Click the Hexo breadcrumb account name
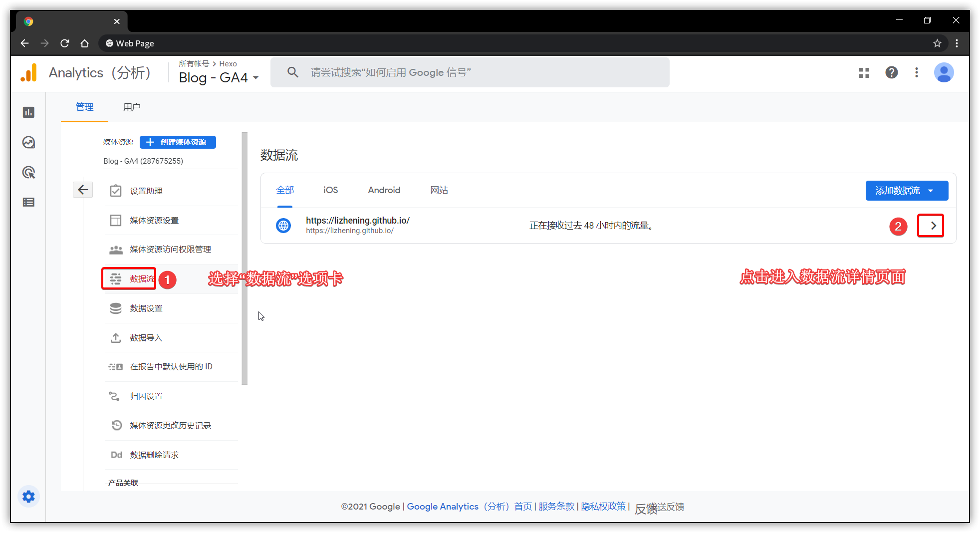980x533 pixels. click(228, 64)
